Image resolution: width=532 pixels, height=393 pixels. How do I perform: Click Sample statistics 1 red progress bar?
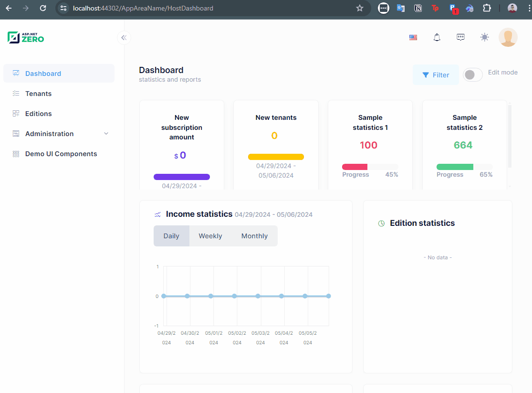click(x=355, y=167)
